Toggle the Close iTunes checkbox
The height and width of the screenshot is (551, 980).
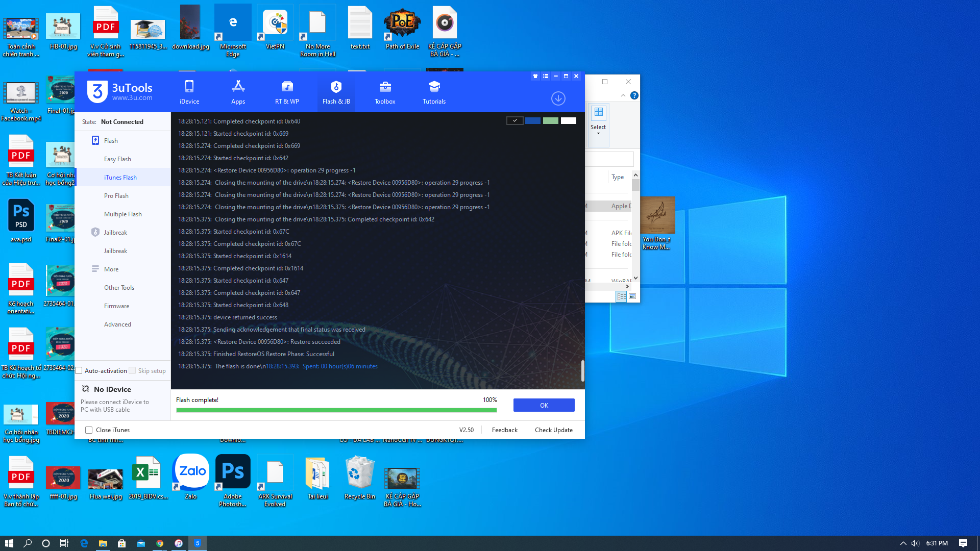pyautogui.click(x=89, y=430)
